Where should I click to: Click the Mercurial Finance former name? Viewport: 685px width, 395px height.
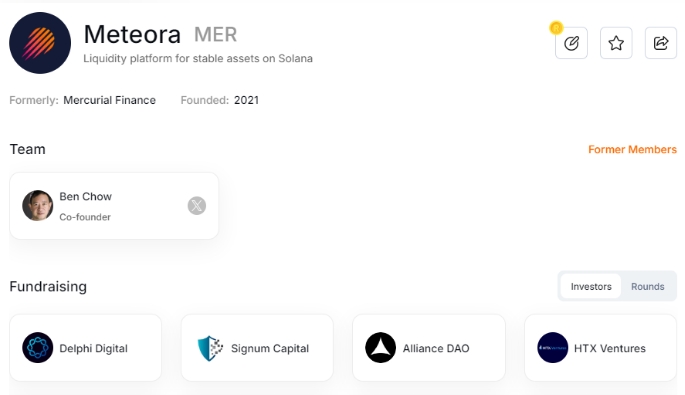[x=110, y=100]
